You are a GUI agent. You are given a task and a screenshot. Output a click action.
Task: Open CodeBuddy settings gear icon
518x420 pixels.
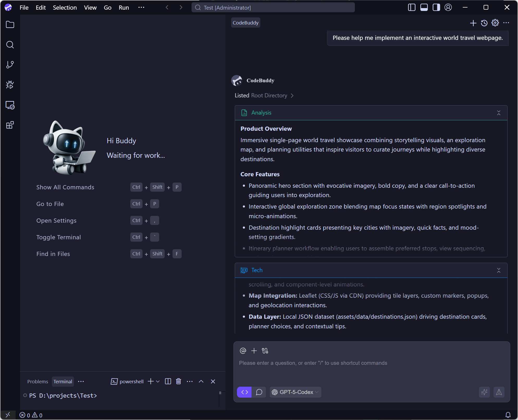click(495, 23)
